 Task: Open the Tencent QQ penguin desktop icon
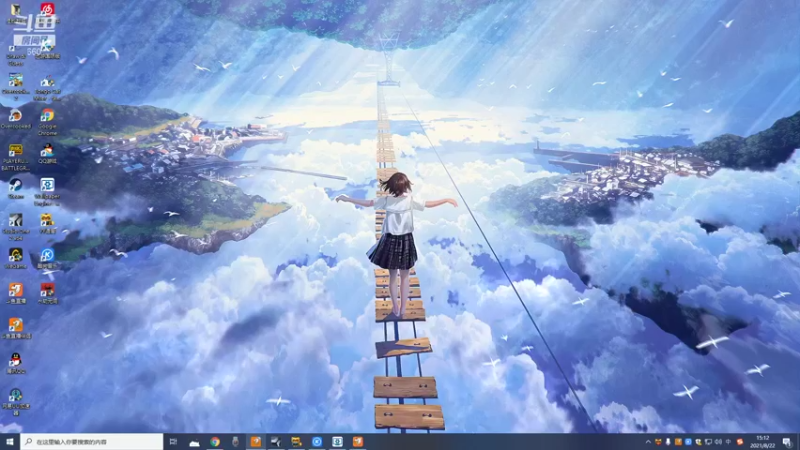pos(15,363)
